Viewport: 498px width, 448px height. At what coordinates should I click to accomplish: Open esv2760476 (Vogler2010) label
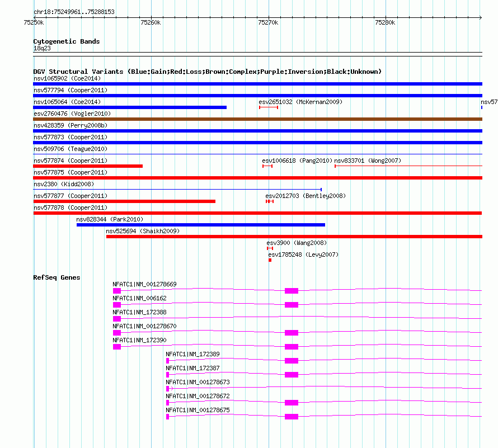[72, 114]
